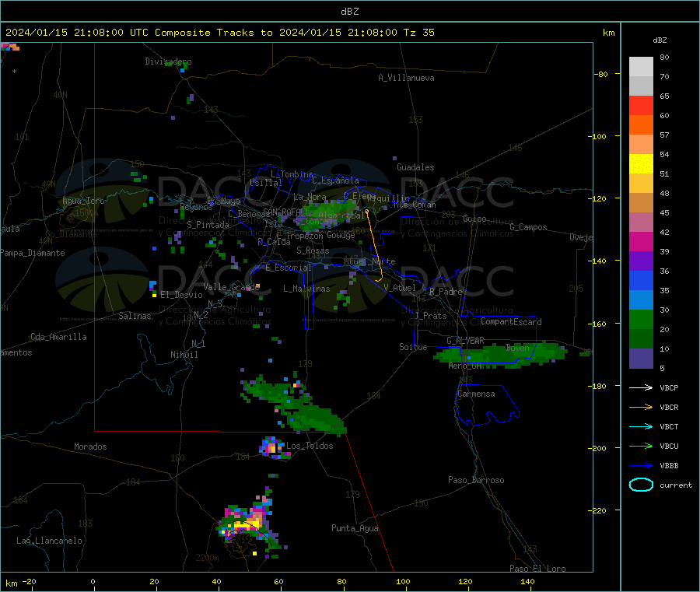Click the red 60 dBZ legend swatch
This screenshot has height=592, width=700.
tap(641, 105)
